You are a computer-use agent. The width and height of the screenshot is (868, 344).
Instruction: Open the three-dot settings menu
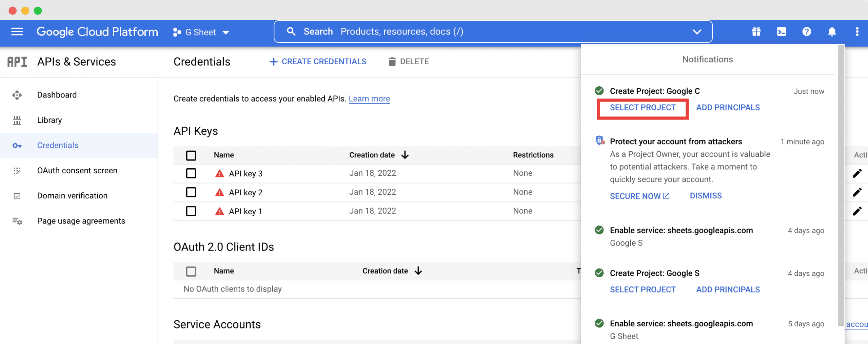click(857, 32)
